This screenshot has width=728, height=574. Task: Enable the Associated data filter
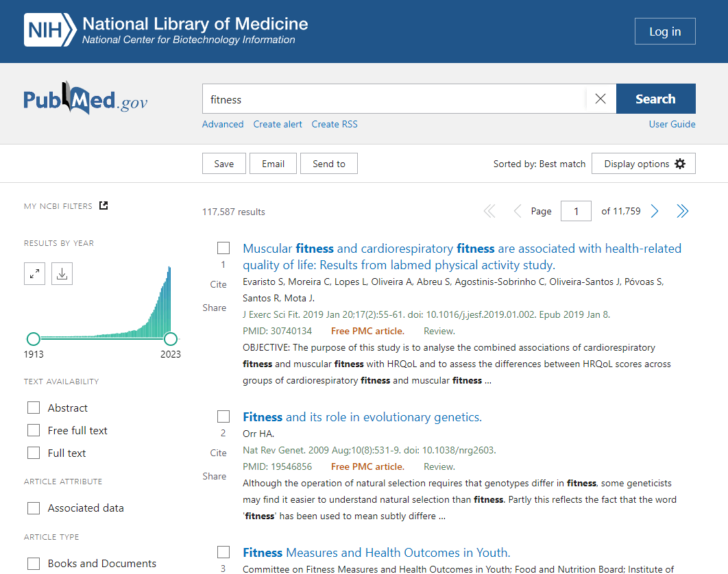34,508
